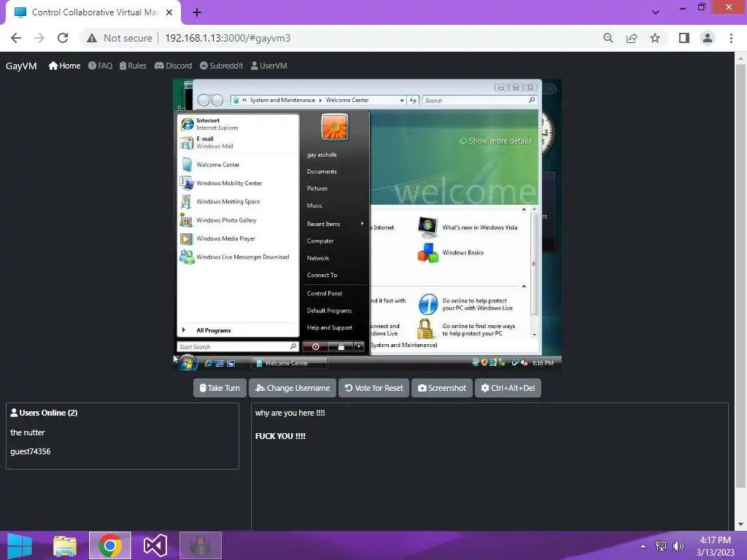This screenshot has width=747, height=560.
Task: Open Internet Explorer from the Vista start menu
Action: pos(238,124)
